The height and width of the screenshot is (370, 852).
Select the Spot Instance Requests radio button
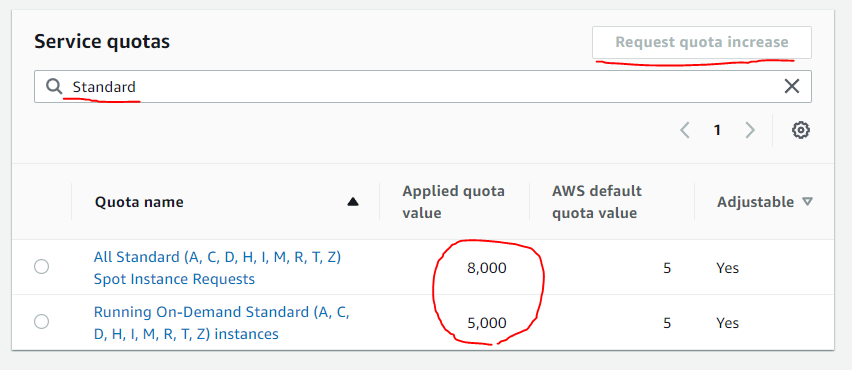point(41,267)
